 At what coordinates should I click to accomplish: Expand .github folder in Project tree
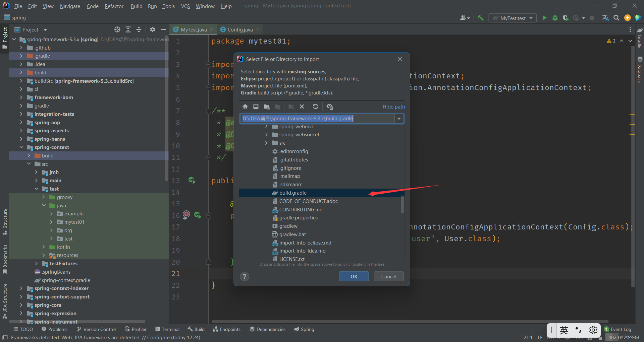click(21, 48)
